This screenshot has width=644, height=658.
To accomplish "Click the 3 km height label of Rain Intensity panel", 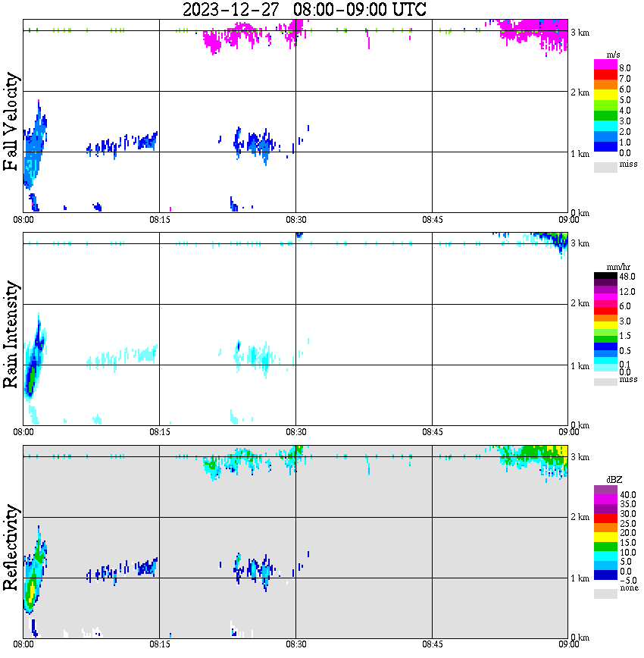I will (580, 243).
